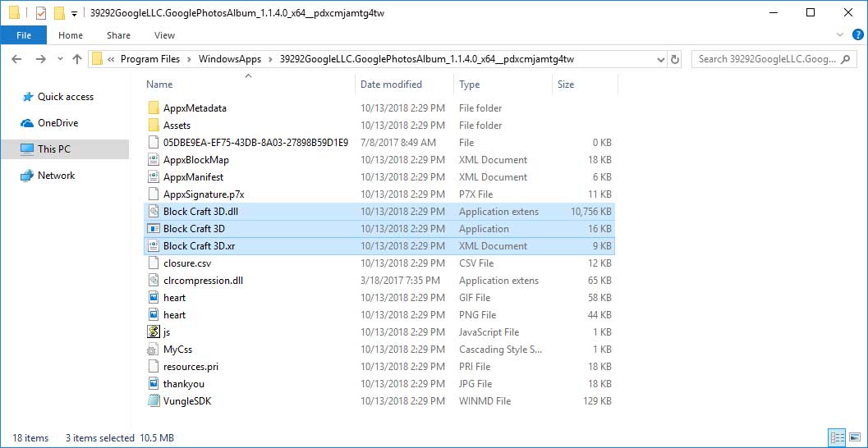Select the resources.pri file icon

click(154, 367)
